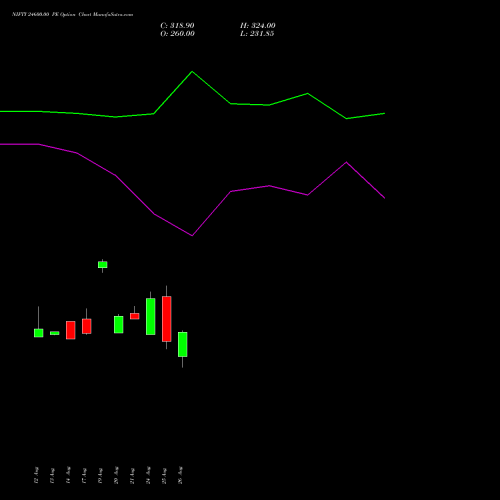Select the 13 Aug date label
Screen dimensions: 500x500
point(52,475)
